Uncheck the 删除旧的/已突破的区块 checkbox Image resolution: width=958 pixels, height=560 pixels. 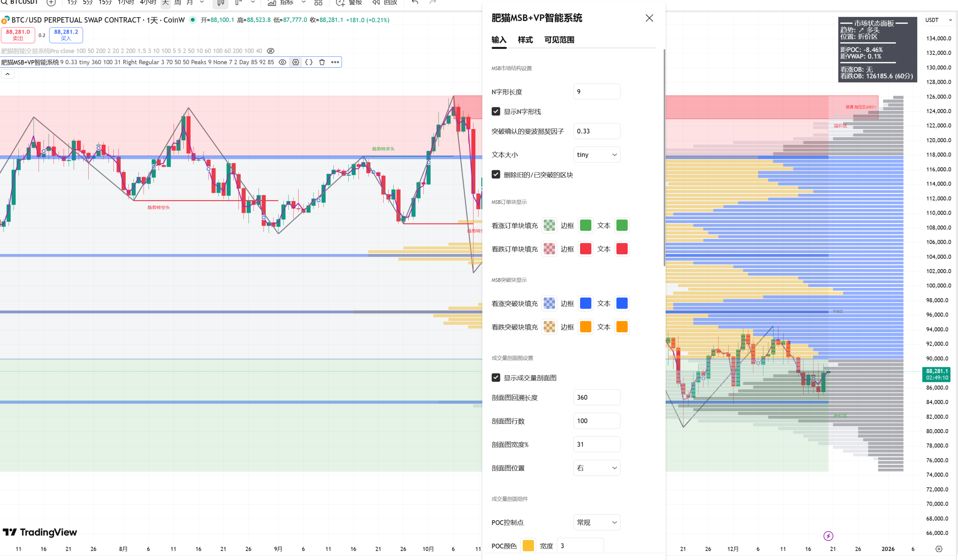pyautogui.click(x=496, y=174)
